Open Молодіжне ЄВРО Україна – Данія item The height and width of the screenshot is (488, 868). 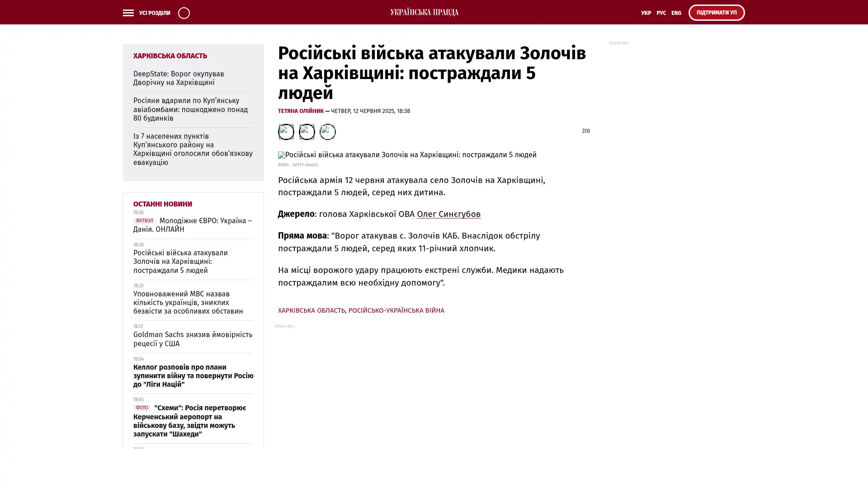tap(193, 225)
